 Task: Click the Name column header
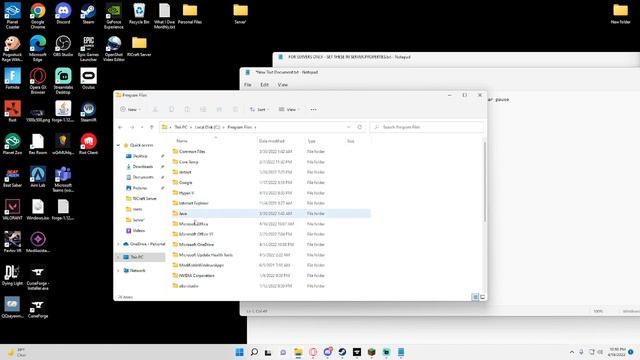tap(214, 141)
